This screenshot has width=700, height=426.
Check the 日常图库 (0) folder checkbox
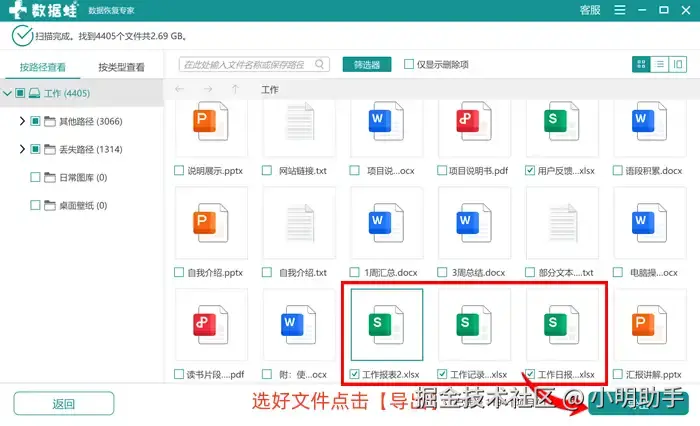(35, 177)
